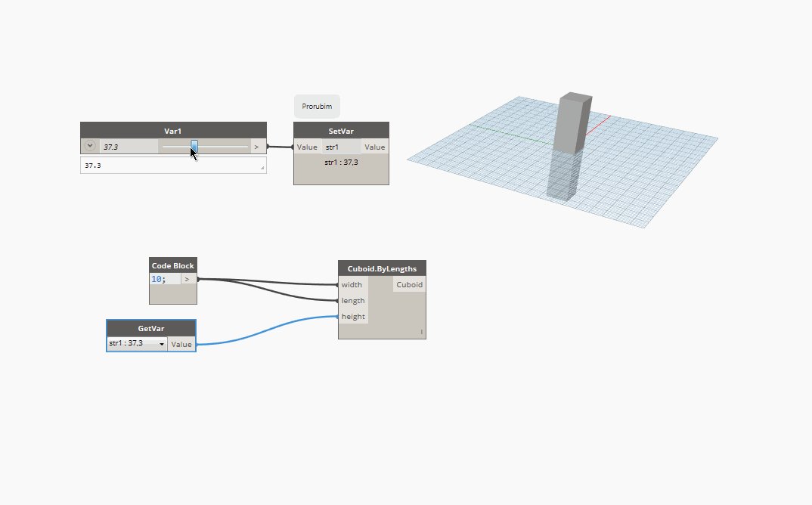Click the lacing indicator on Cuboid.ByLengths
The height and width of the screenshot is (505, 812).
pos(422,332)
